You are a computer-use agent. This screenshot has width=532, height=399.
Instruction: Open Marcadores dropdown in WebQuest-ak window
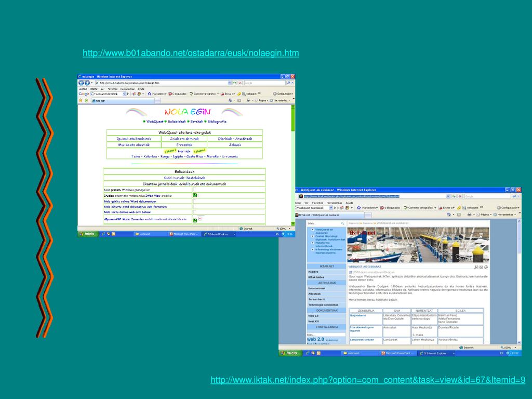click(378, 208)
